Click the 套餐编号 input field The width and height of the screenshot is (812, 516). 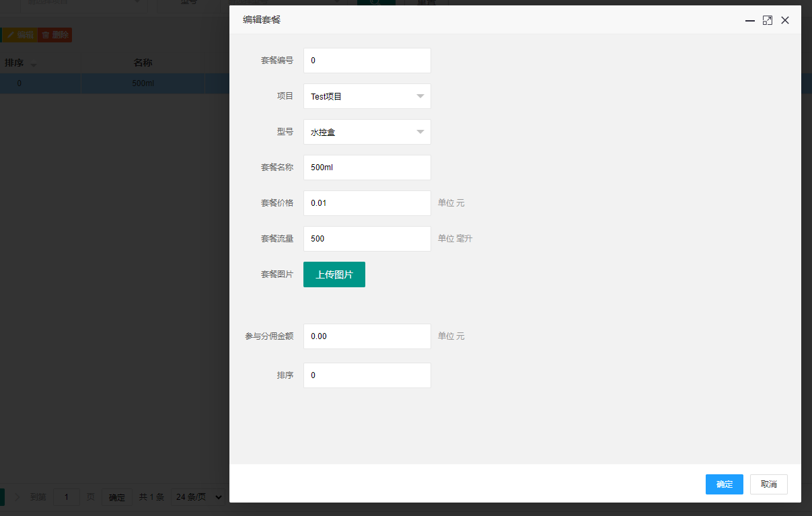tap(367, 61)
